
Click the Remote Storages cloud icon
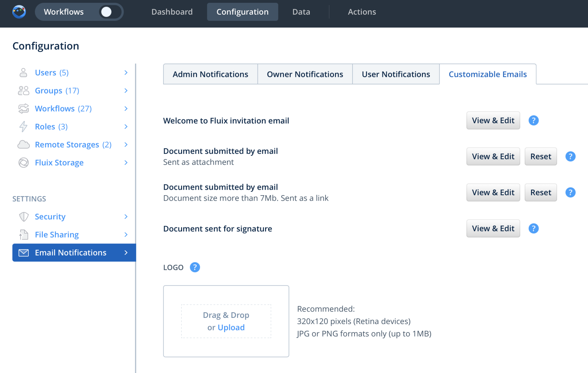click(x=23, y=144)
